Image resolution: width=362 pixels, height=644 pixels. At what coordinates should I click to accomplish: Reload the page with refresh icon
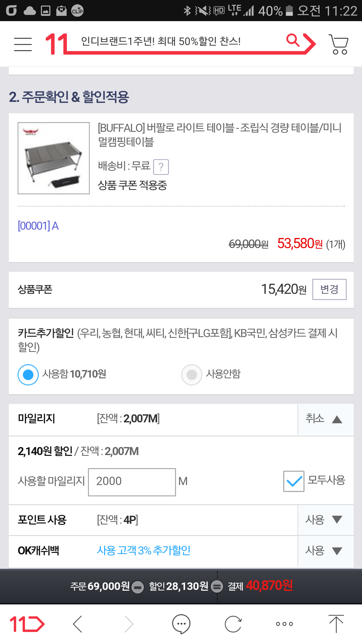tap(233, 624)
